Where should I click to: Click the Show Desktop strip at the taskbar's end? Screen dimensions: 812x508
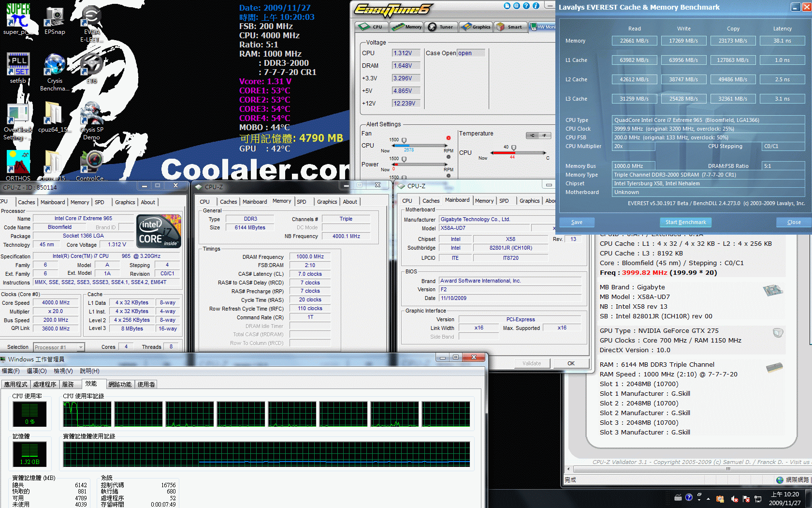pos(809,499)
